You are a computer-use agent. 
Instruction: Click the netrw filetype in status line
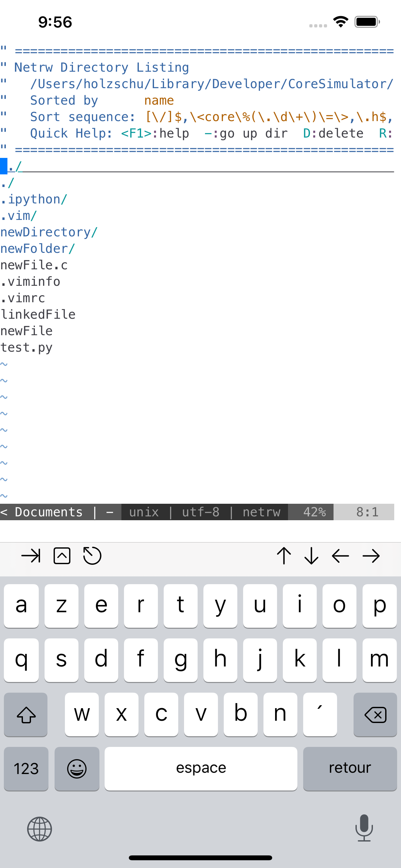coord(262,512)
